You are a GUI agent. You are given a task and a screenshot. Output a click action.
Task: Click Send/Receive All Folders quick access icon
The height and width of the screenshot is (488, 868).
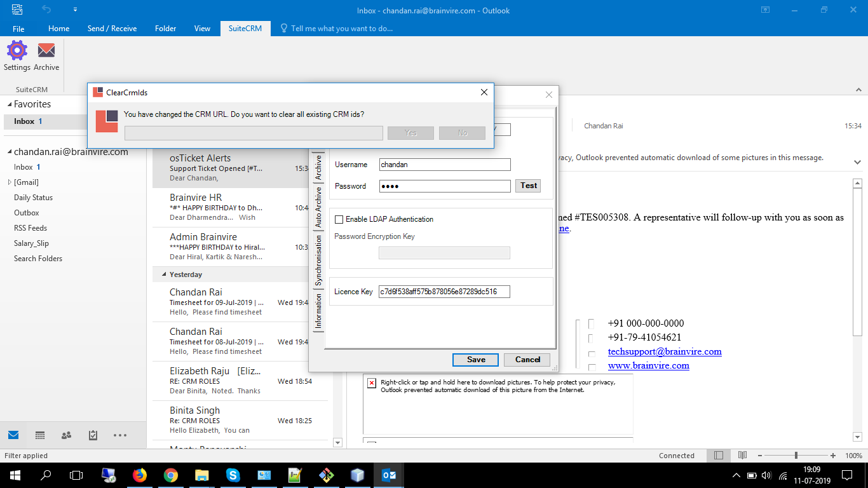coord(17,10)
